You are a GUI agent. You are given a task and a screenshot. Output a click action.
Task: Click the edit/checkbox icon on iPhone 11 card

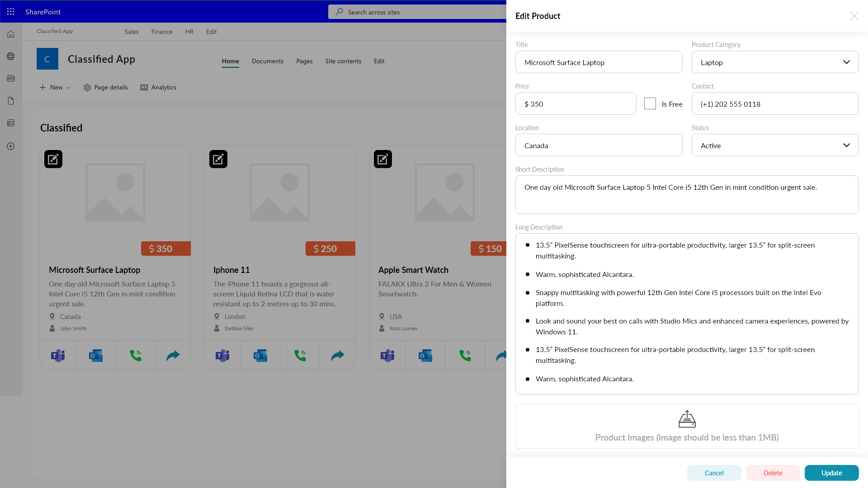click(x=217, y=159)
